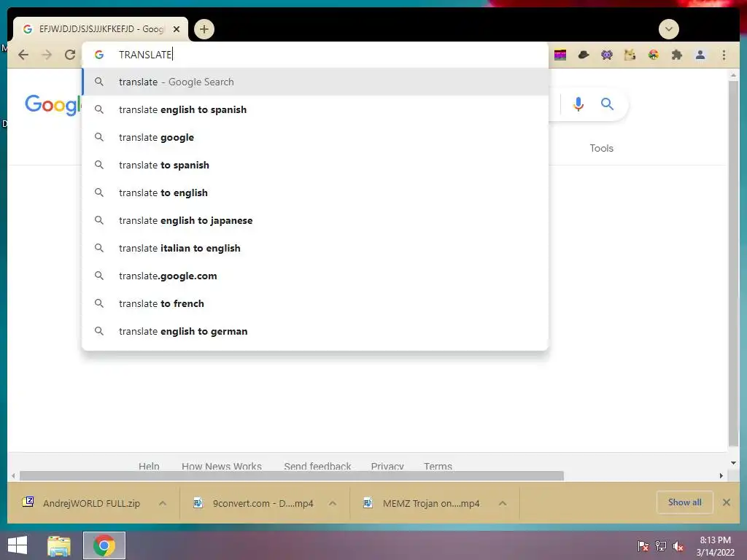Pick suggestion 'translate english to german'
This screenshot has width=747, height=560.
(x=315, y=331)
